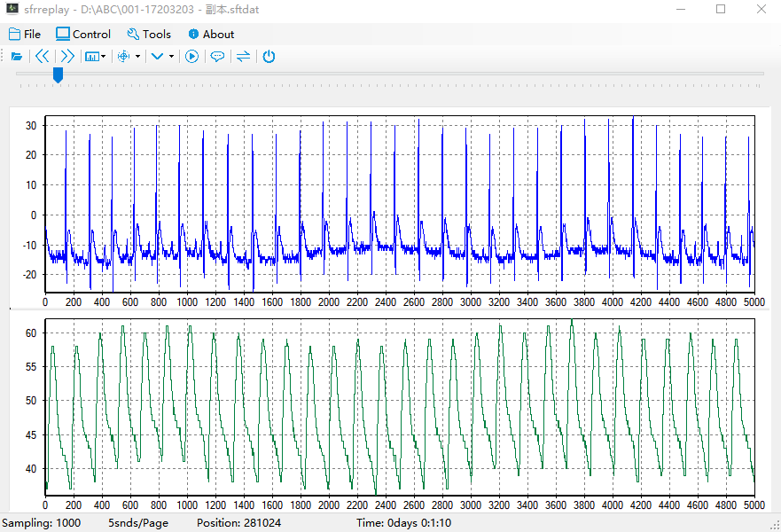This screenshot has height=532, width=781.
Task: Advance to next page with double-right arrows
Action: pyautogui.click(x=67, y=57)
